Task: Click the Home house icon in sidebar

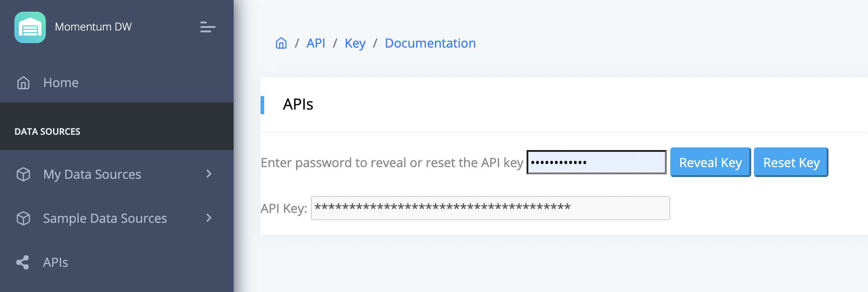Action: point(23,83)
